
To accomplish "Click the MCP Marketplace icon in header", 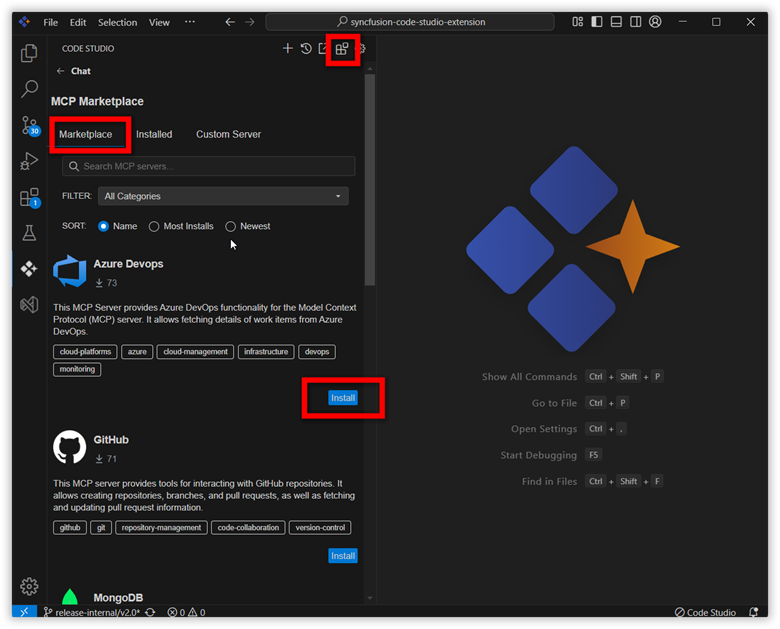I will click(x=342, y=48).
